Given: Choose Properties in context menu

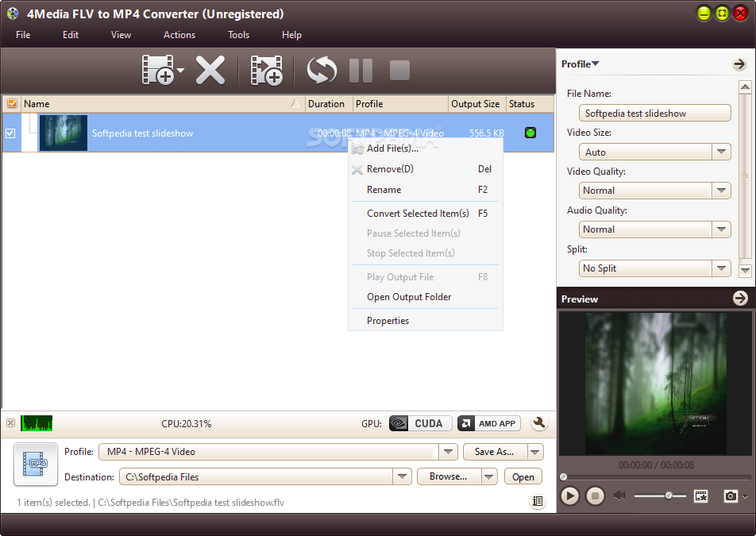Looking at the screenshot, I should (426, 321).
